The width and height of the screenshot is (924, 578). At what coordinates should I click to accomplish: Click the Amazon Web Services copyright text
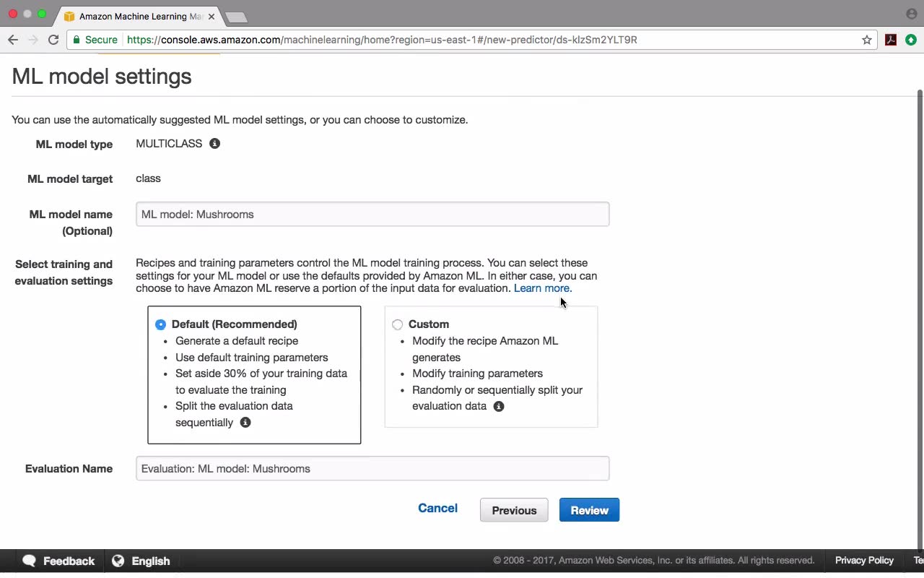[x=654, y=561]
